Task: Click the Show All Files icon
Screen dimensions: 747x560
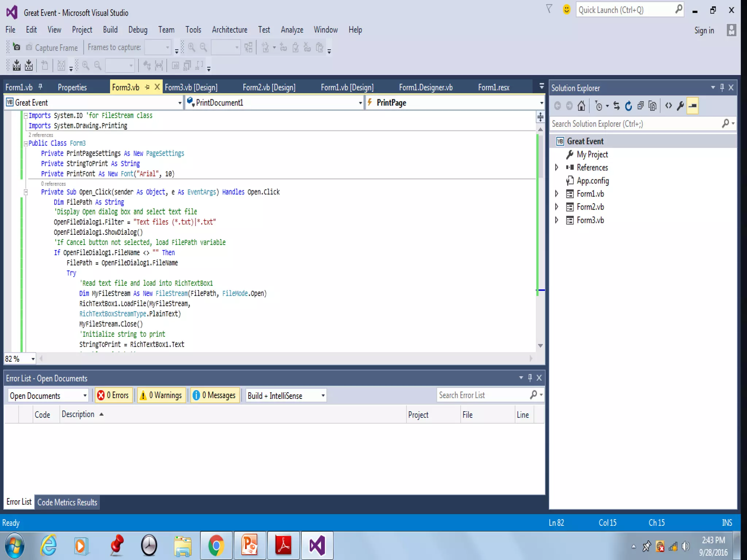Action: 652,106
